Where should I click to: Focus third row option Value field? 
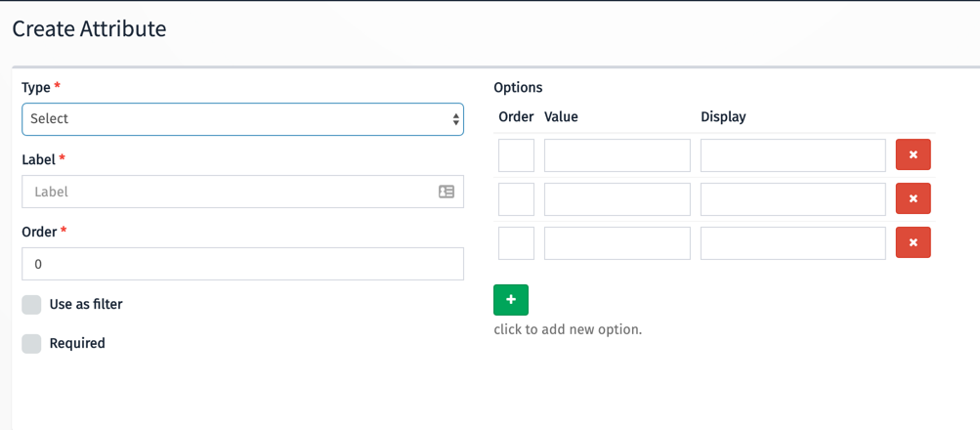point(617,243)
